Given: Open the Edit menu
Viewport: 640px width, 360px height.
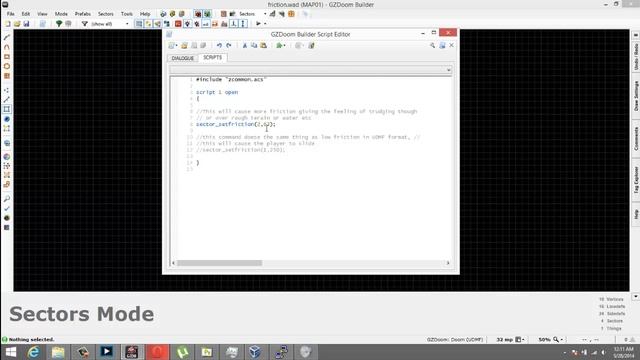Looking at the screenshot, I should [x=26, y=14].
